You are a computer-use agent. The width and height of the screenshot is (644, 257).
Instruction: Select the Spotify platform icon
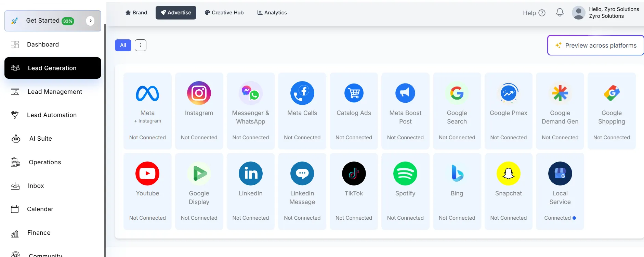point(405,174)
